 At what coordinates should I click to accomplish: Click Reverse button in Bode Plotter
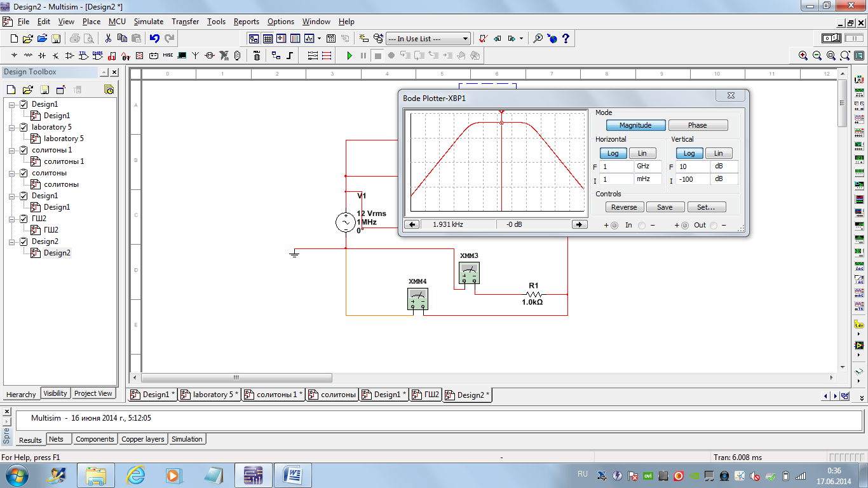click(x=624, y=207)
